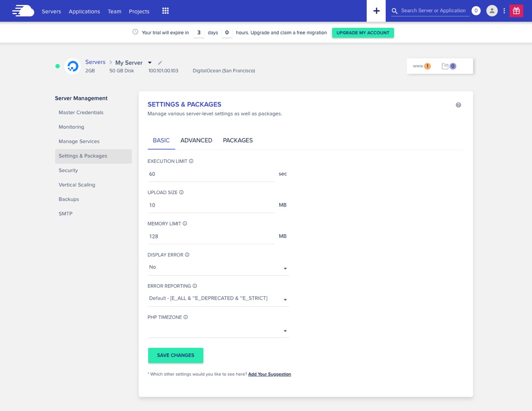Click the Cloudways logo in header
The image size is (532, 411).
[23, 11]
